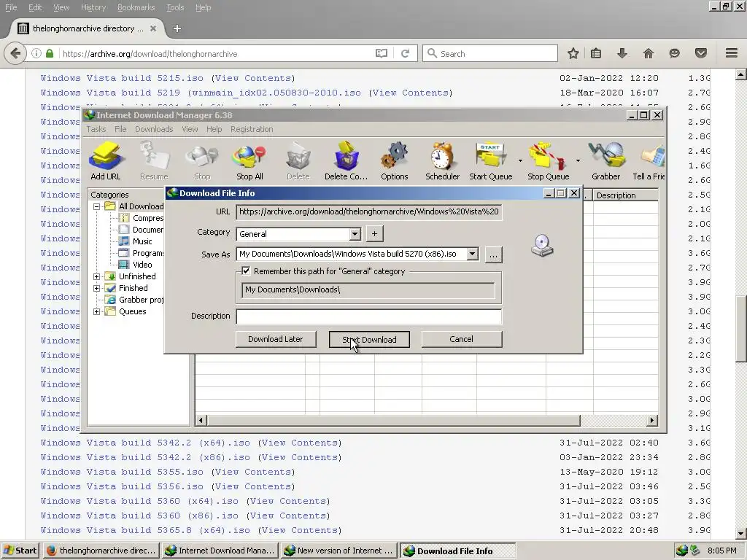Expand the Unfinished tree node

point(97,276)
